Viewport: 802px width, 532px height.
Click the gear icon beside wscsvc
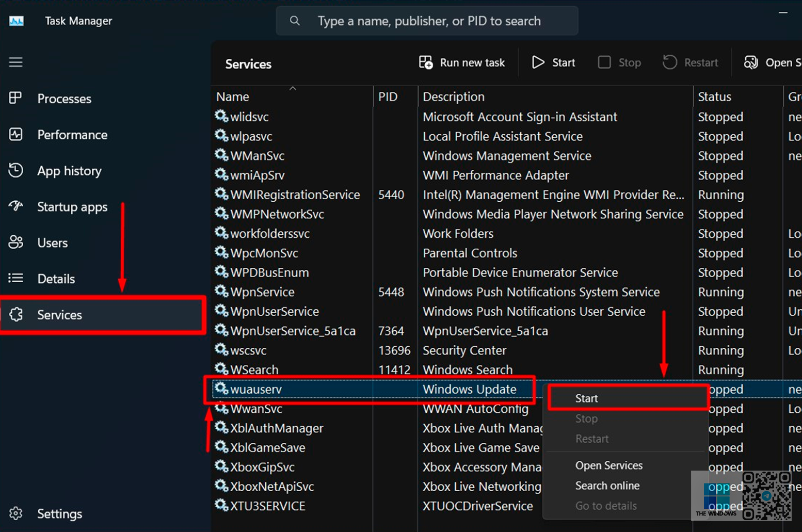point(221,349)
